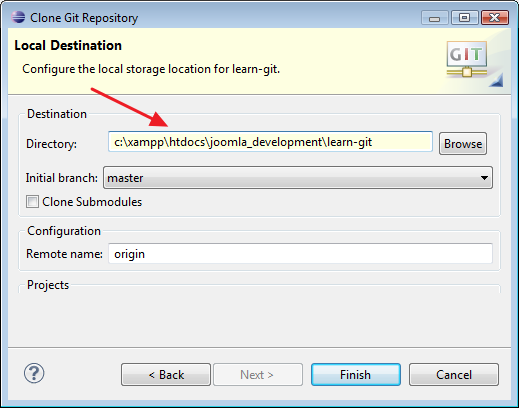Click the Local Destination heading
The image size is (519, 408).
[68, 45]
